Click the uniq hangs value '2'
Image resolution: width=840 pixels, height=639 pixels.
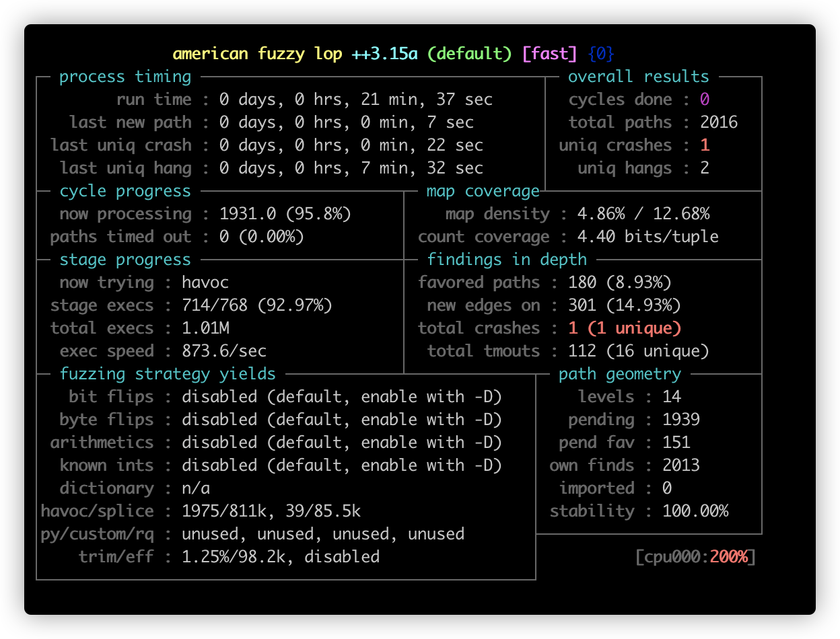point(705,168)
